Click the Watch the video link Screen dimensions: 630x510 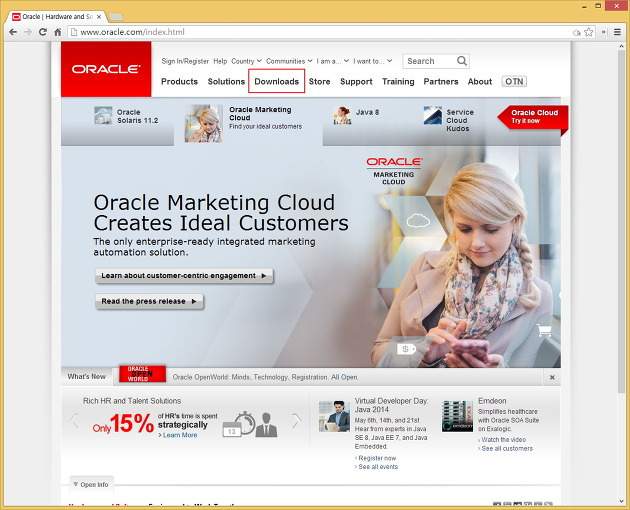tap(502, 440)
